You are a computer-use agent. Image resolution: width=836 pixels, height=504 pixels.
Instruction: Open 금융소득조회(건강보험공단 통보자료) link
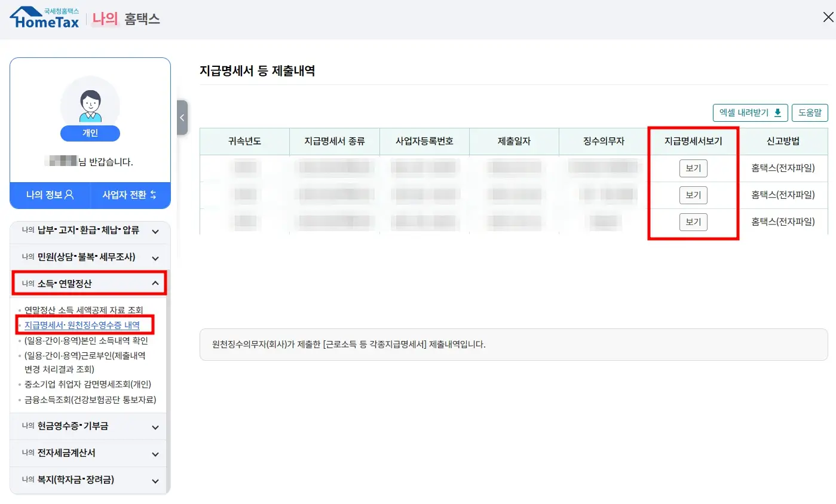(91, 399)
